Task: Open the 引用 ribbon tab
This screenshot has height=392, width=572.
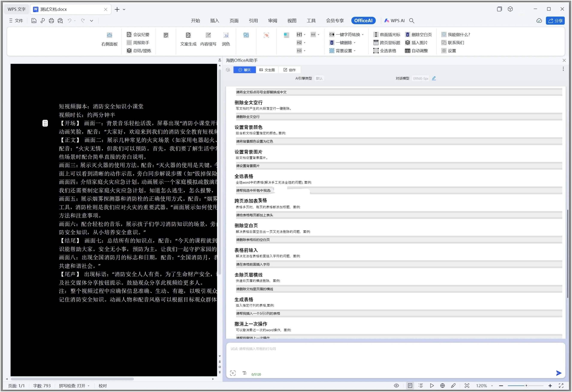Action: click(x=253, y=21)
